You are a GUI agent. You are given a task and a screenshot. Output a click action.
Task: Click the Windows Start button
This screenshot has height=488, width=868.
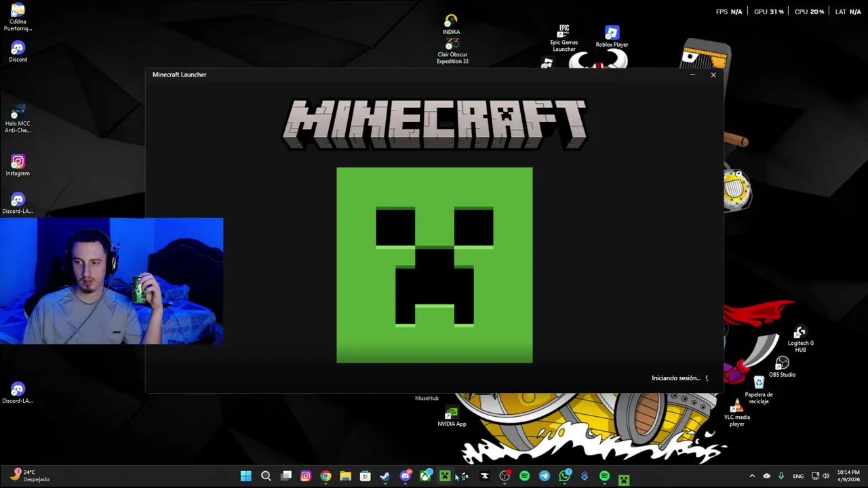tap(246, 476)
